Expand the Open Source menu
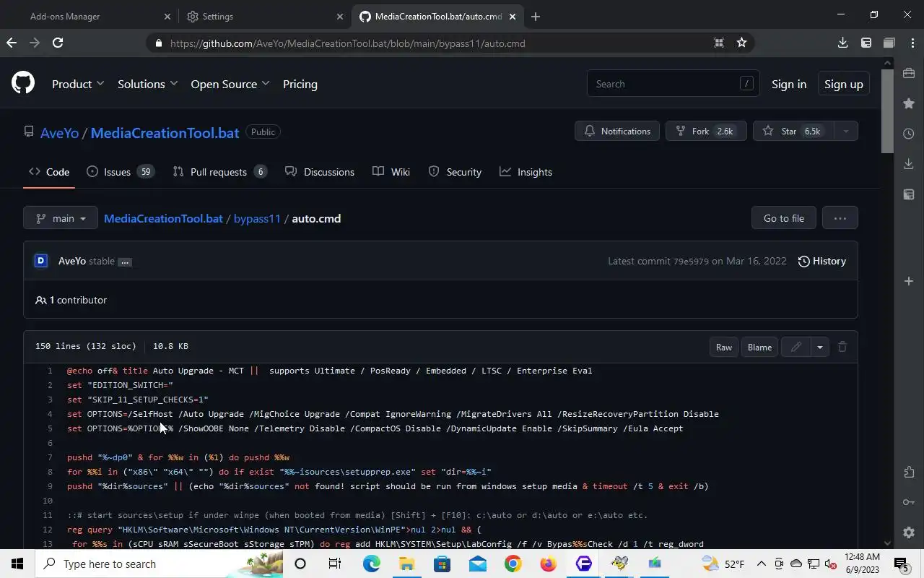The height and width of the screenshot is (578, 924). click(230, 84)
